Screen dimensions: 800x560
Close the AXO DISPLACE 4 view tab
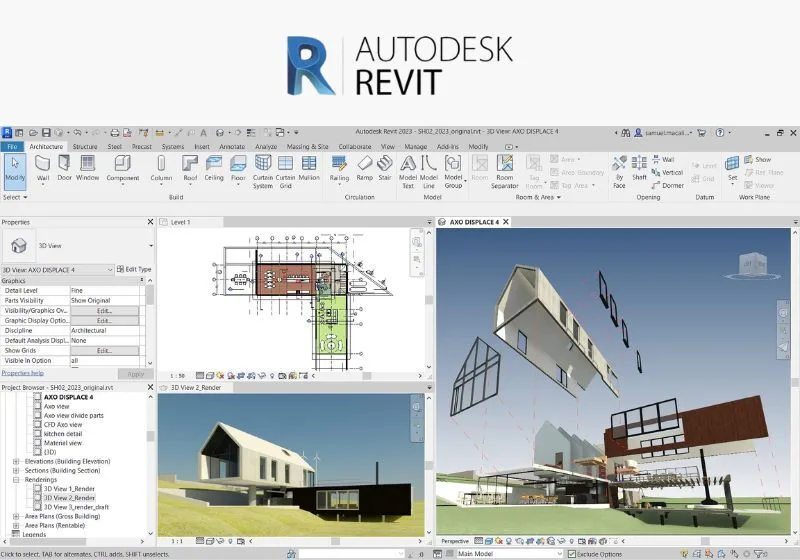coord(506,222)
